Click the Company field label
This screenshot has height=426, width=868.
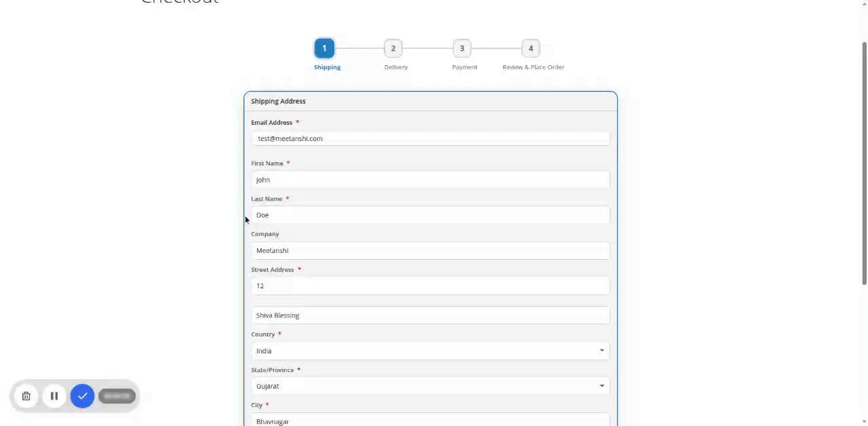click(x=265, y=234)
